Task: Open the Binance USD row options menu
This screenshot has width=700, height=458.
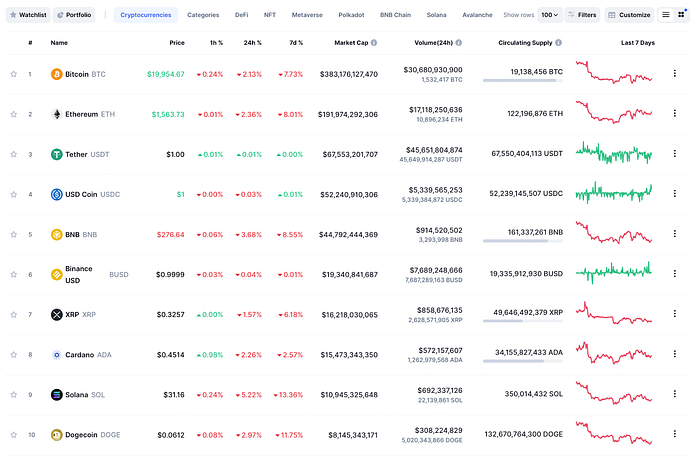Action: [675, 274]
